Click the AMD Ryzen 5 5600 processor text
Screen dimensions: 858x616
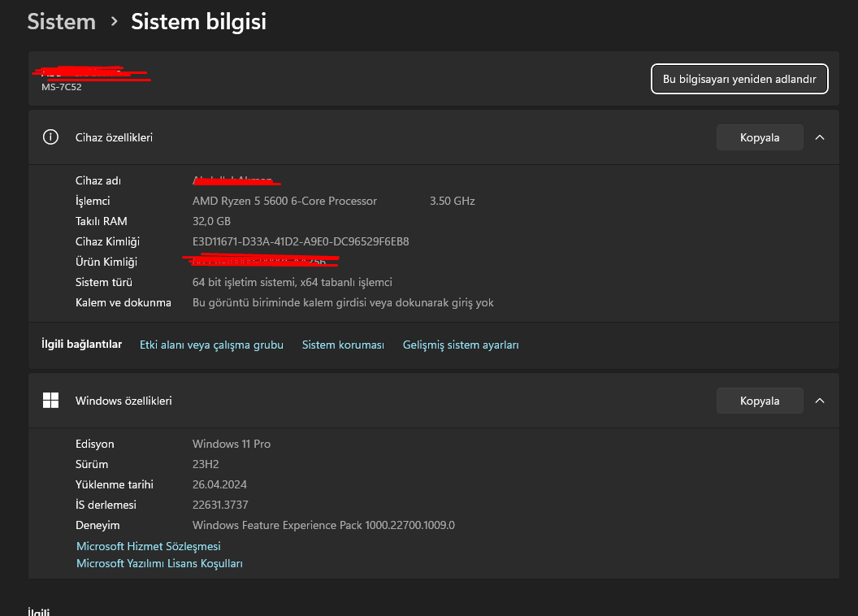click(x=284, y=201)
